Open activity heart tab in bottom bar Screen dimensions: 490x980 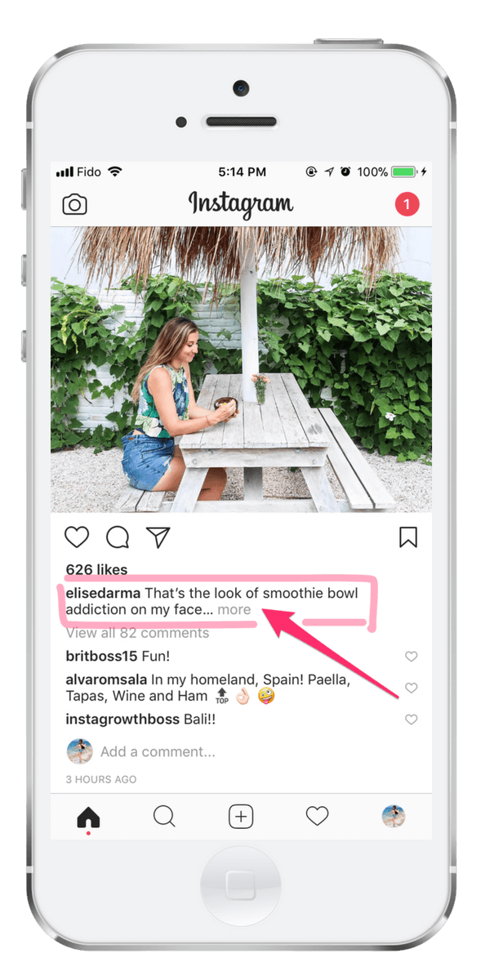tap(317, 816)
